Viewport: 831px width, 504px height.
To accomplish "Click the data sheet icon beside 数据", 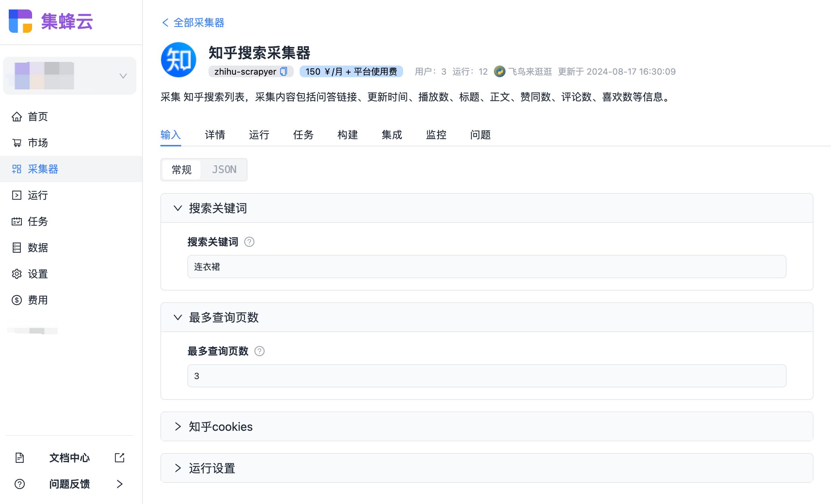I will point(17,248).
